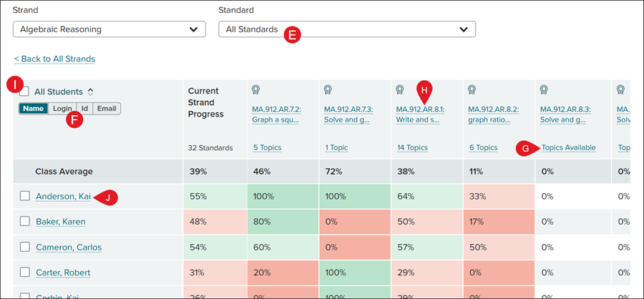Click the sort arrows beside All Students

coord(90,92)
